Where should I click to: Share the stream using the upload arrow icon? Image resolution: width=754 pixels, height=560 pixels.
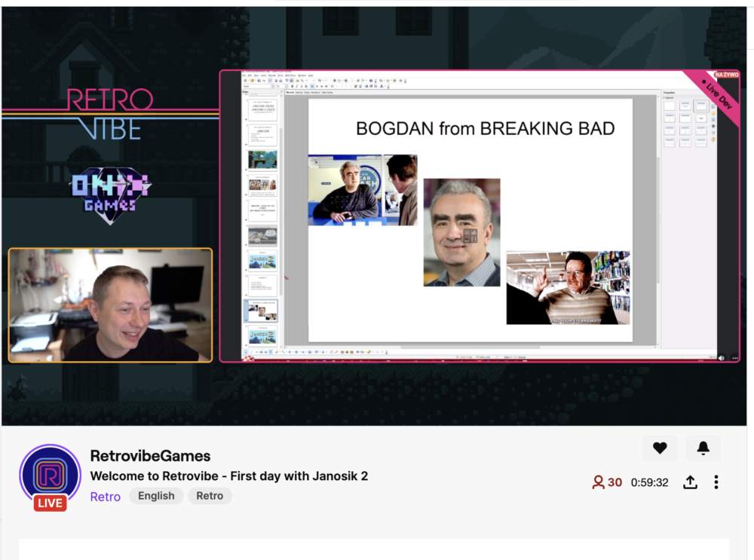(690, 482)
